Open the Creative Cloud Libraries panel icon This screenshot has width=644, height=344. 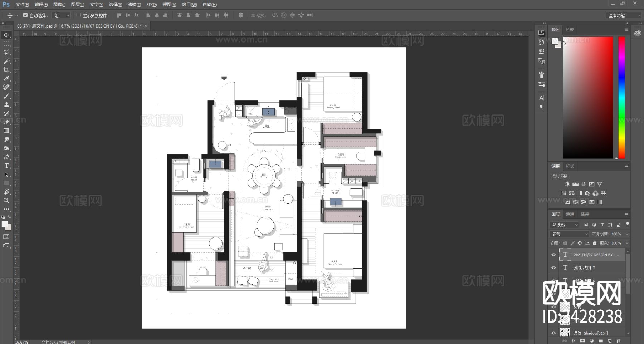[x=638, y=33]
